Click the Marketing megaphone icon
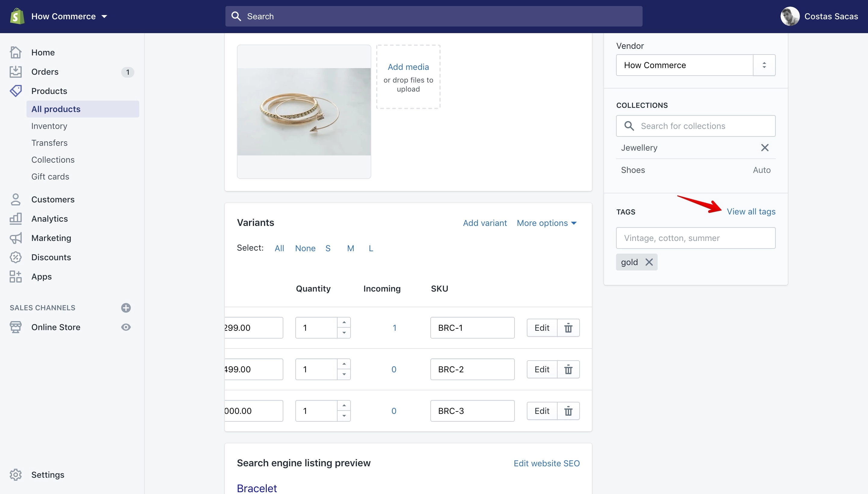The height and width of the screenshot is (494, 868). click(16, 238)
